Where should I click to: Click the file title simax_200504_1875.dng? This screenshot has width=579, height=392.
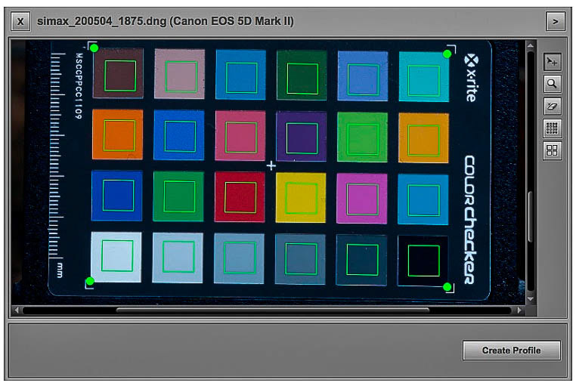pyautogui.click(x=101, y=21)
